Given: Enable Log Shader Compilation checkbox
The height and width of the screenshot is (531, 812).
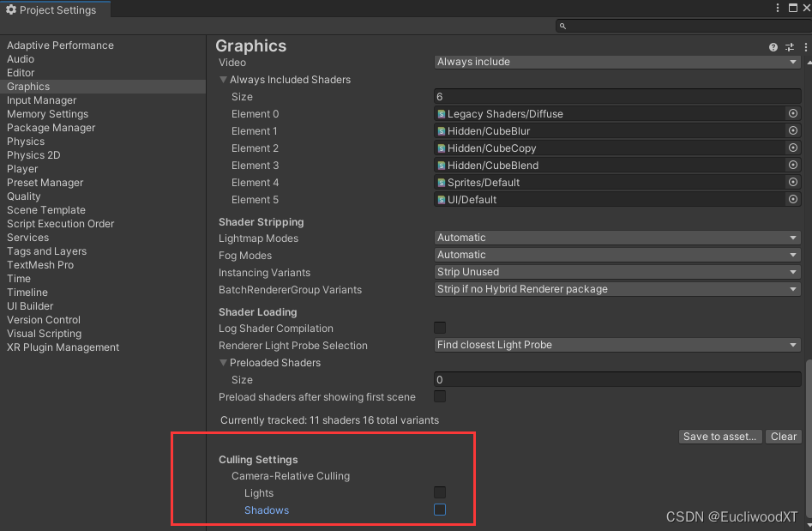Looking at the screenshot, I should click(x=440, y=328).
